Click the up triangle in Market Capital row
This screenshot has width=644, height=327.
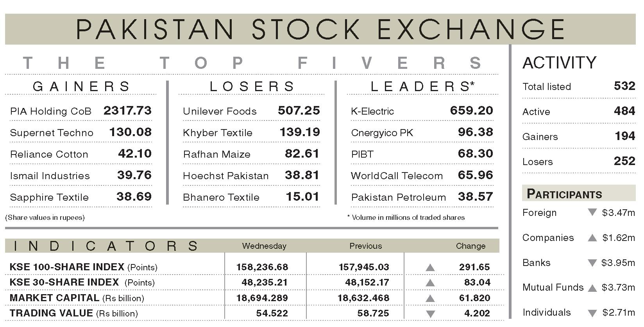(x=430, y=298)
